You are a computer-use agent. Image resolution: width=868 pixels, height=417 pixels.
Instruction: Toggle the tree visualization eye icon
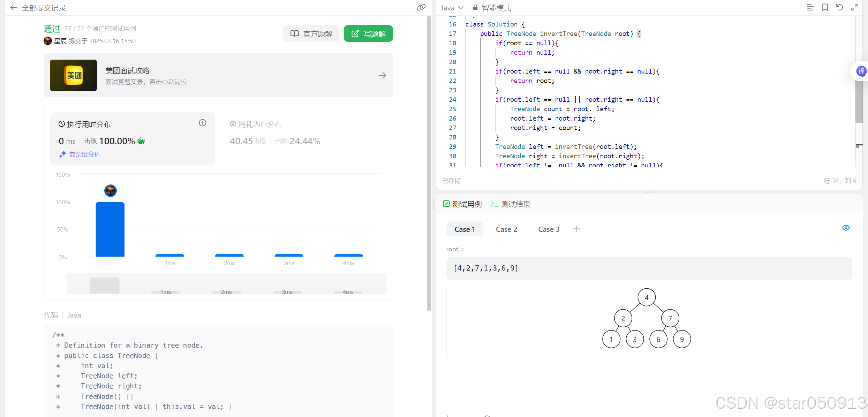pyautogui.click(x=846, y=228)
